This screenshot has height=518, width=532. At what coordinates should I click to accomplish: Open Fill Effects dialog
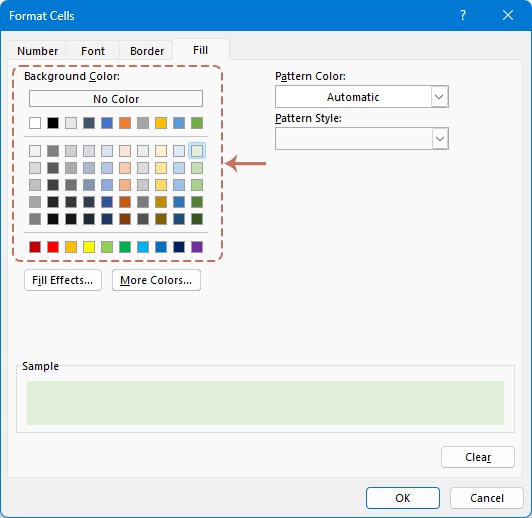click(x=63, y=280)
